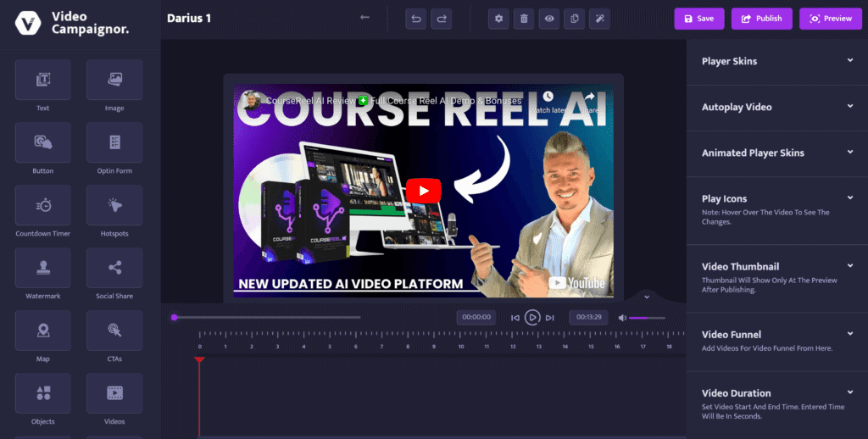The image size is (868, 439).
Task: Insert a Map element
Action: click(42, 331)
